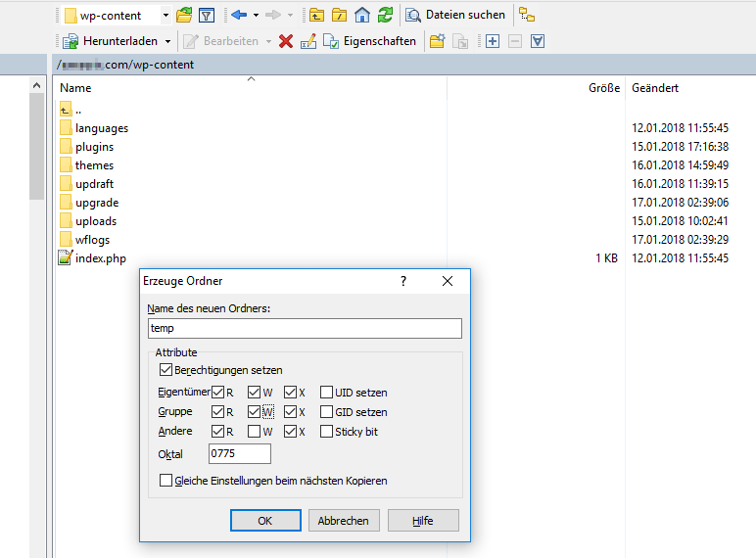Screen dimensions: 756x558
Task: Open Herunterladen dropdown arrow
Action: click(x=167, y=41)
